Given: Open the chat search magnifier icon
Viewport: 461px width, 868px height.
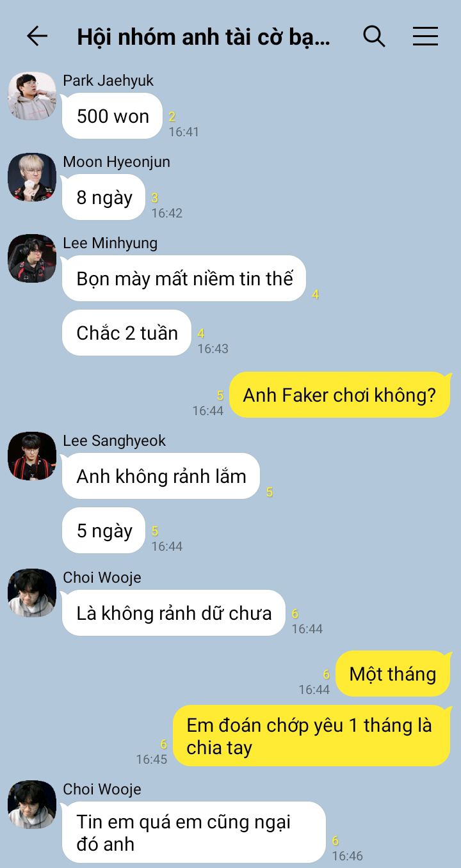Looking at the screenshot, I should (x=375, y=36).
